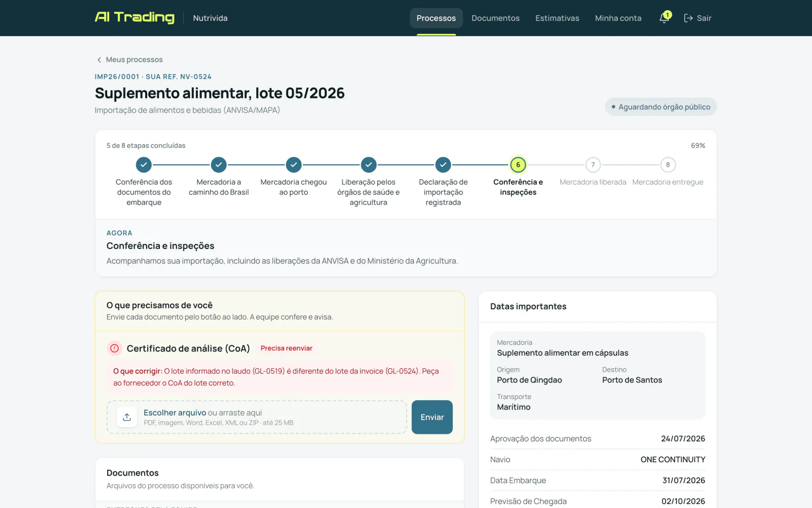Select pending step 7 circle
Image resolution: width=812 pixels, height=508 pixels.
[x=593, y=165]
